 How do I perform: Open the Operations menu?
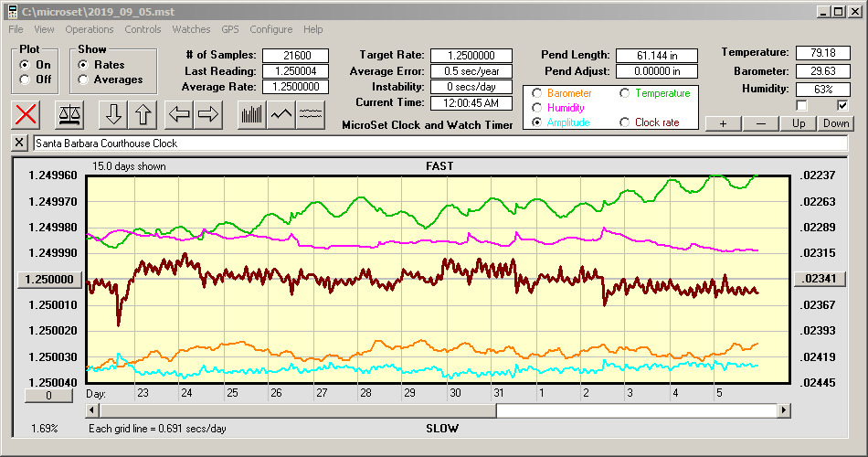click(90, 29)
